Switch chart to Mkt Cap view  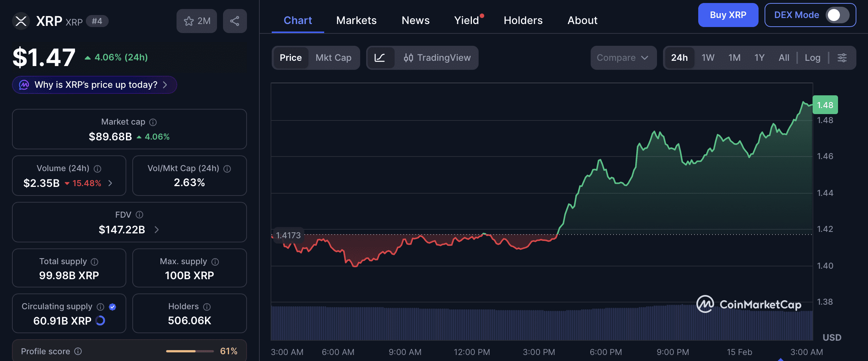(333, 58)
